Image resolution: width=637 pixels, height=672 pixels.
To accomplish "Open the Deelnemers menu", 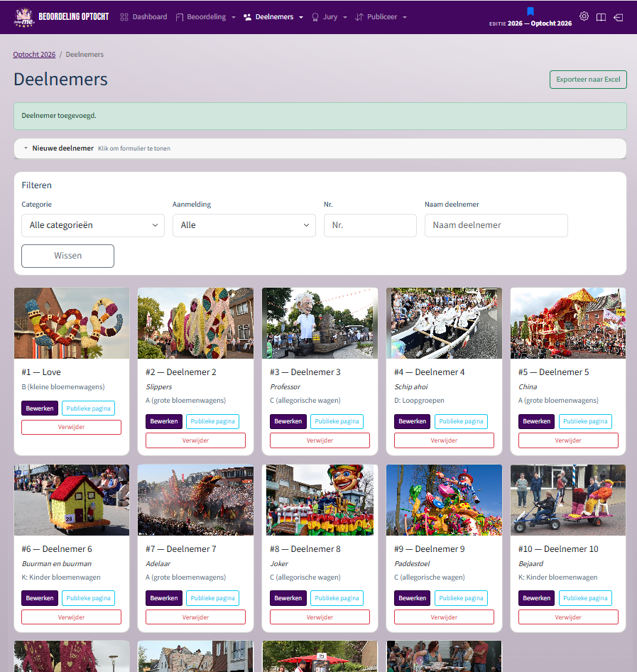I will click(274, 17).
